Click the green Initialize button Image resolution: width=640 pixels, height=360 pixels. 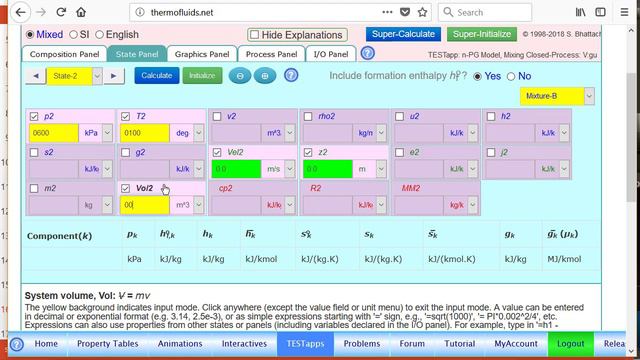pyautogui.click(x=202, y=76)
